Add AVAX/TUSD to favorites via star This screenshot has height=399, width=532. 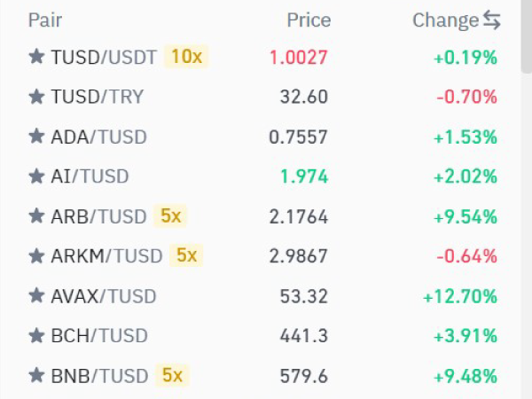[x=36, y=296]
